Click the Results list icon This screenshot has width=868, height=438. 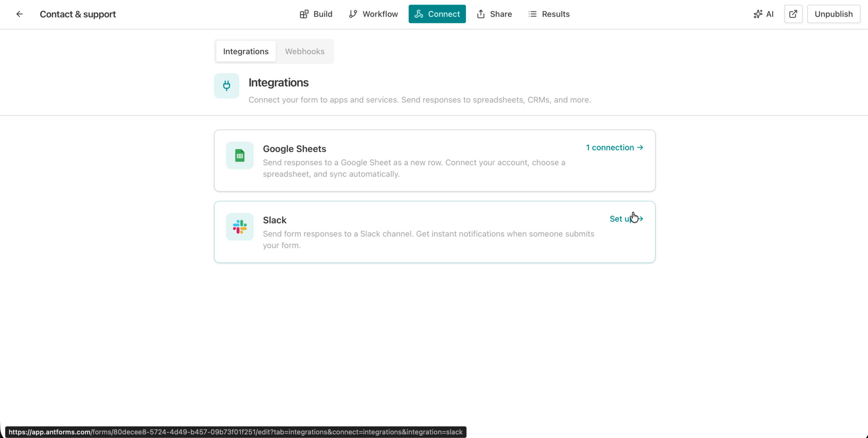pos(532,14)
